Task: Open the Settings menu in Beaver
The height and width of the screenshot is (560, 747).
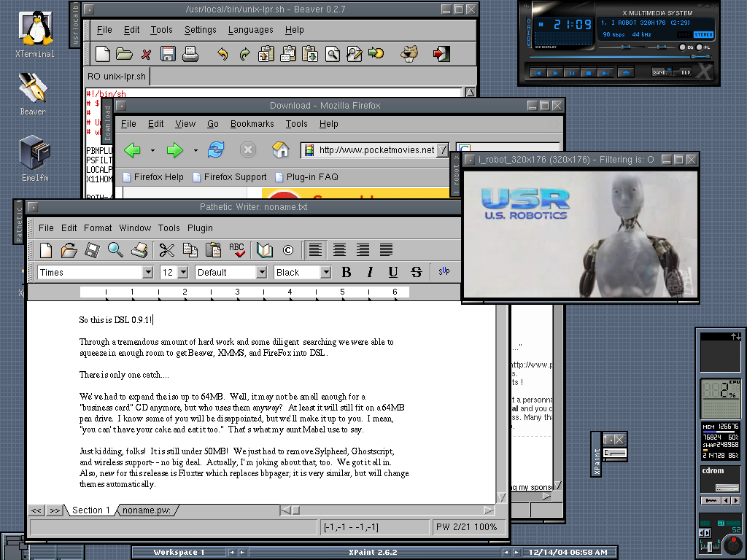Action: pyautogui.click(x=200, y=29)
